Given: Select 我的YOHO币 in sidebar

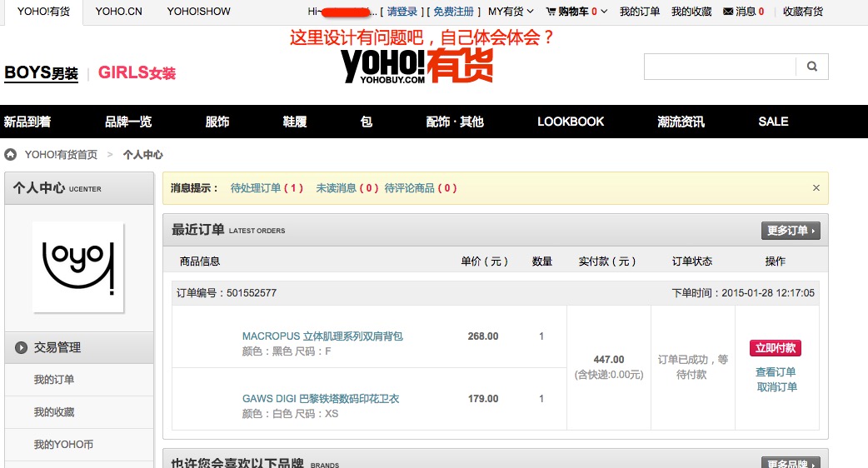Looking at the screenshot, I should [x=63, y=444].
